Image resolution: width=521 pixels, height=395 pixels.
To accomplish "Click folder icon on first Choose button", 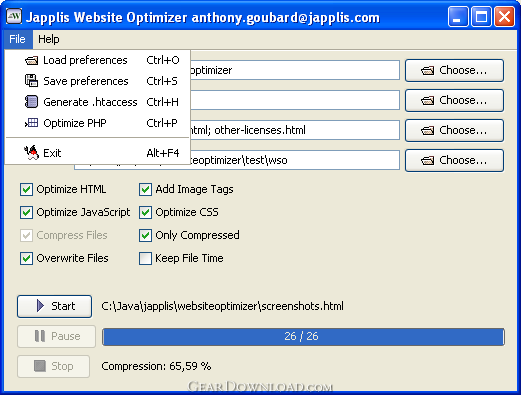I will [427, 70].
